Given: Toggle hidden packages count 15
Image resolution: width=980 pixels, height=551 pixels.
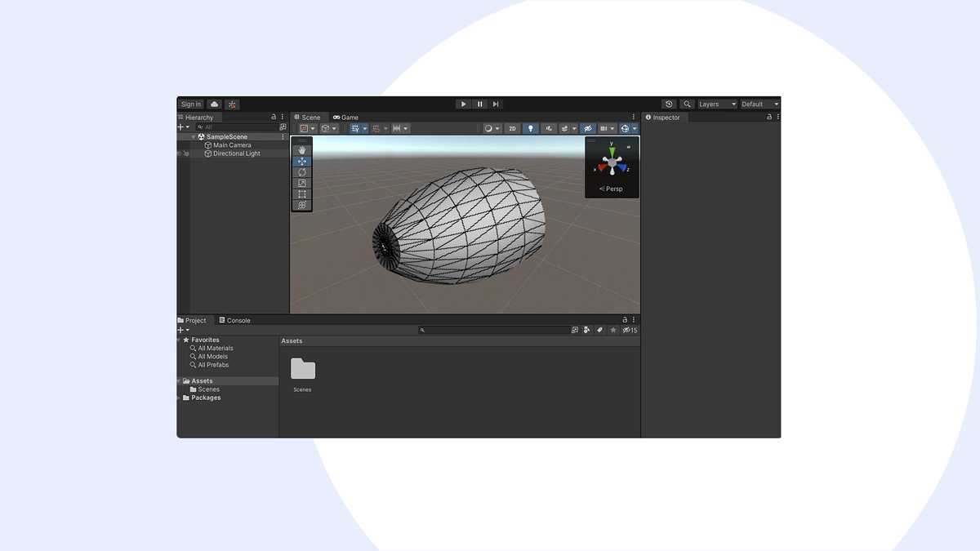Looking at the screenshot, I should [630, 330].
